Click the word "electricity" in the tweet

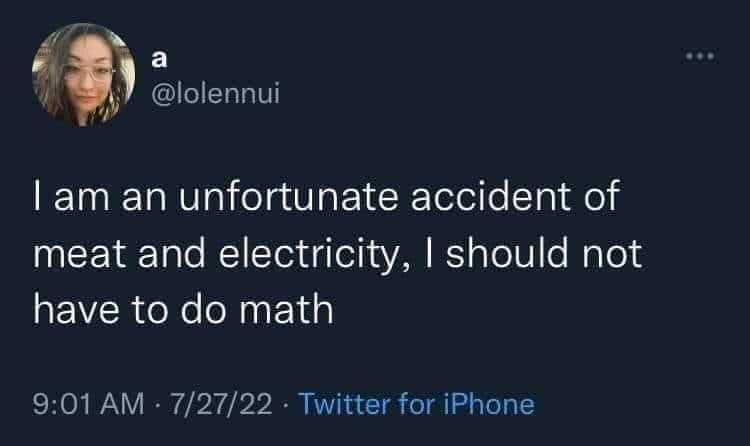click(309, 255)
